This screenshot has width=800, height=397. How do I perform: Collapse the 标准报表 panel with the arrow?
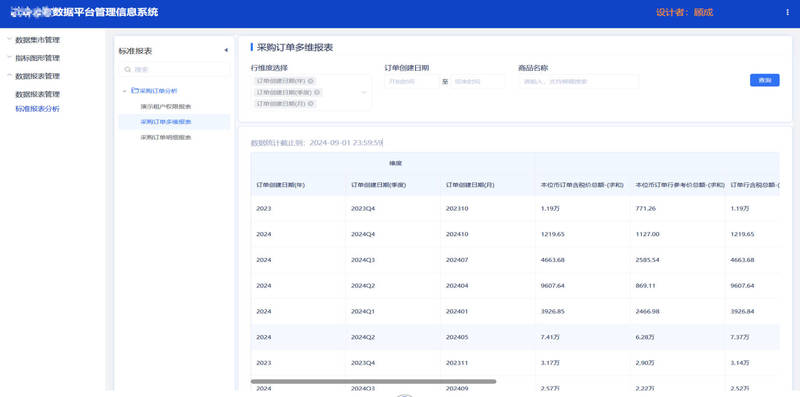[x=226, y=51]
